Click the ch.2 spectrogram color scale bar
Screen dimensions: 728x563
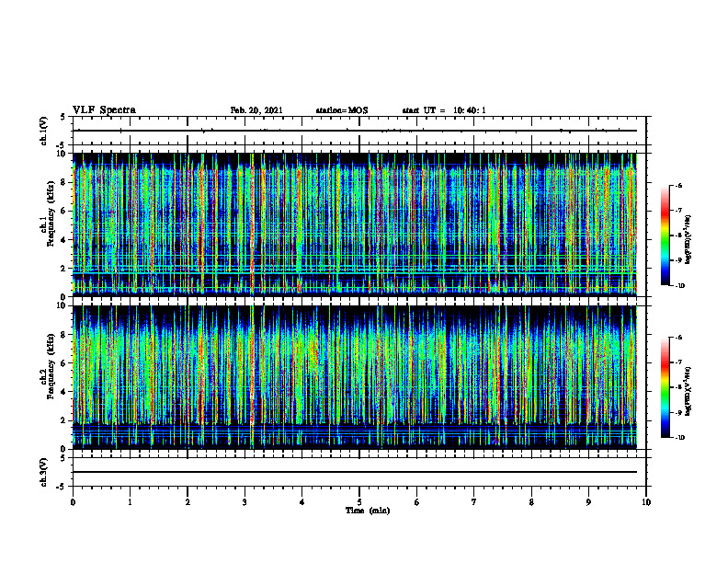click(665, 387)
